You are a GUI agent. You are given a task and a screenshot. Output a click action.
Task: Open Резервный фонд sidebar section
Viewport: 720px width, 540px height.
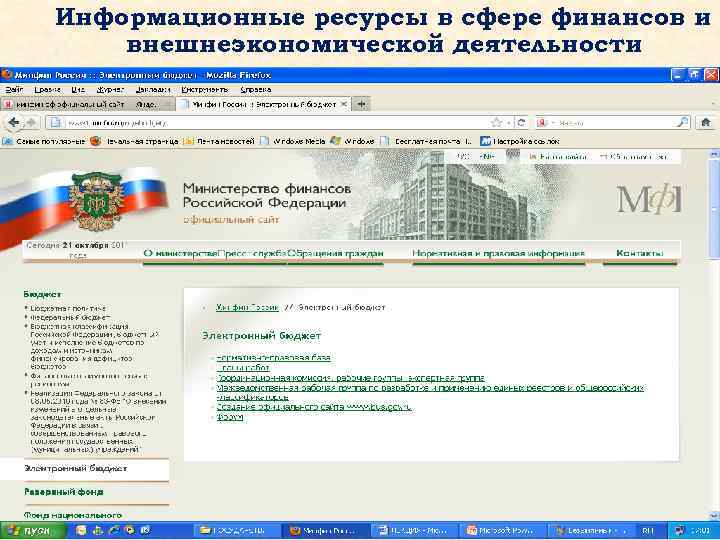click(64, 492)
